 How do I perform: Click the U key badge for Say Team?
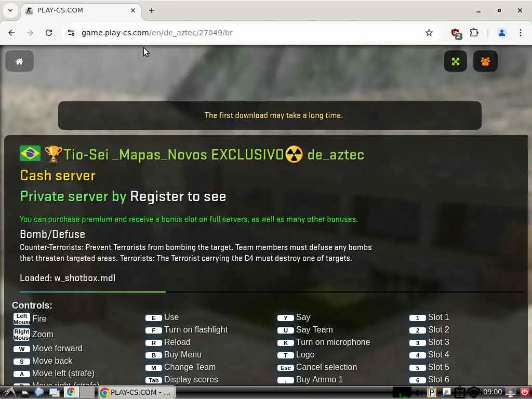tap(286, 330)
